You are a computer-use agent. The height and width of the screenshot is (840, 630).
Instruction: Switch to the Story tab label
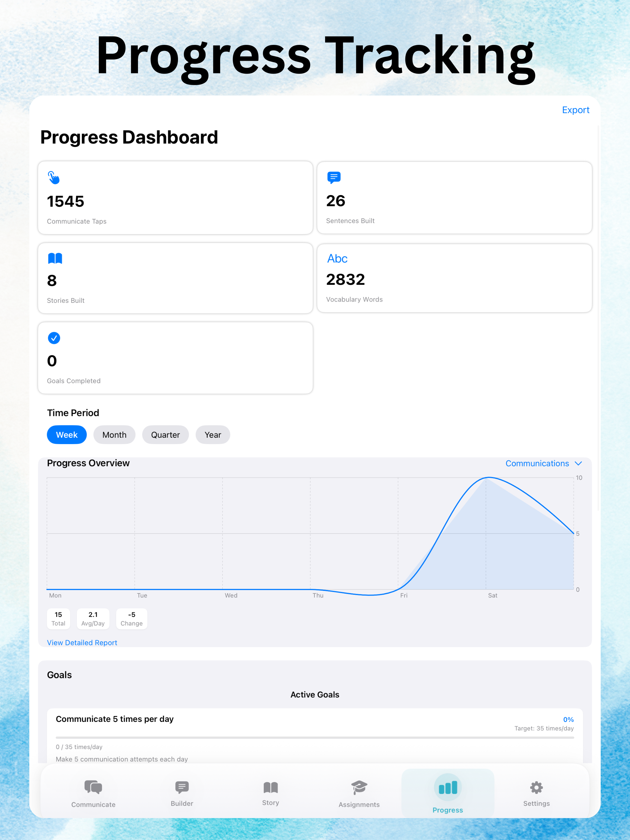click(271, 803)
